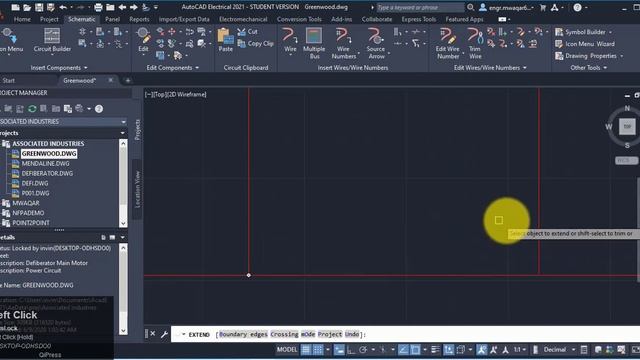Open Decimal units dropdown
Image resolution: width=640 pixels, height=360 pixels.
pos(573,350)
